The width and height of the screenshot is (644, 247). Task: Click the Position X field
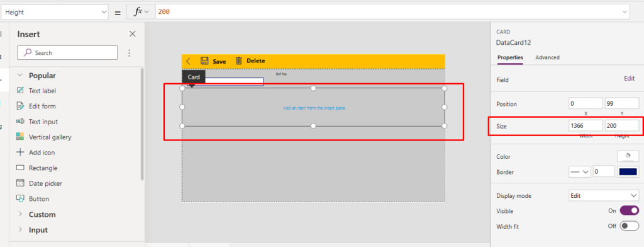pyautogui.click(x=586, y=104)
